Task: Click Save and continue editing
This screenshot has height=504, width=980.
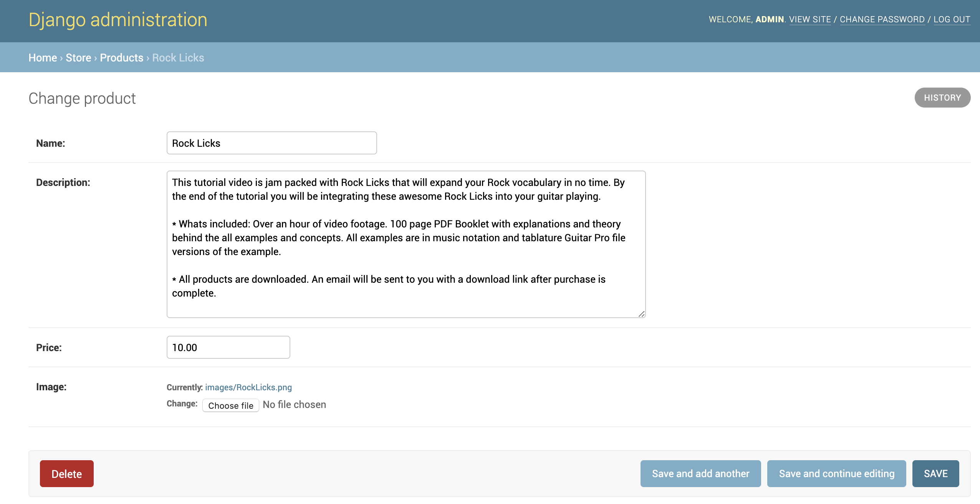Action: coord(836,473)
